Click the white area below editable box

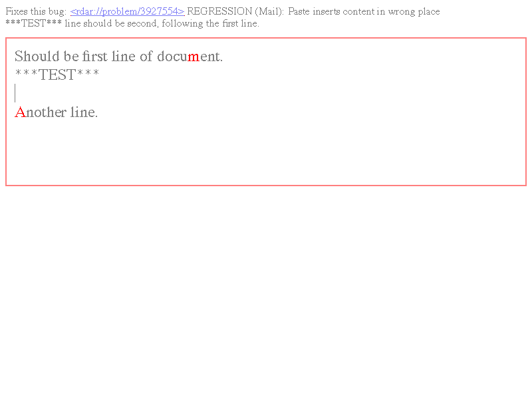[x=266, y=289]
